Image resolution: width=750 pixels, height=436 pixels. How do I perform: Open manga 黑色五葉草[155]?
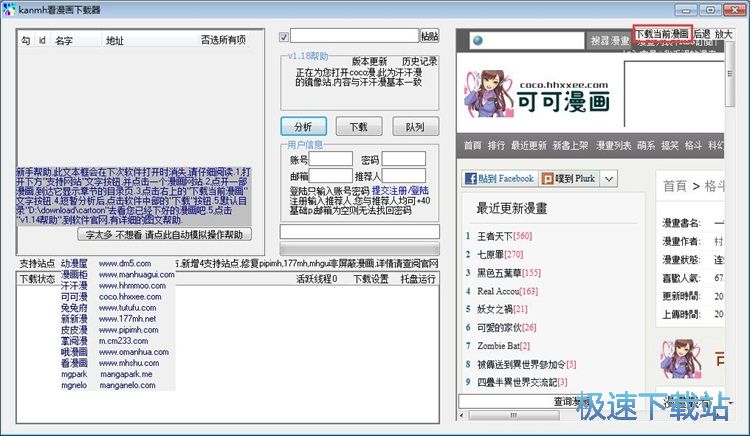tap(509, 272)
